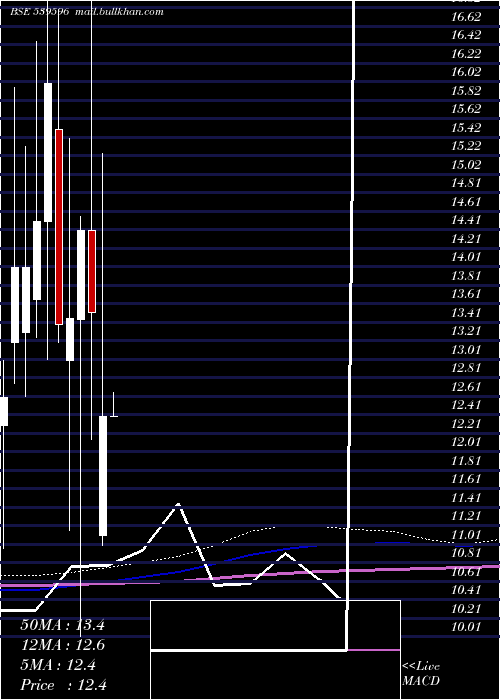Screen dimensions: 500x700
Task: Click the 14.61 price axis label
Action: [467, 202]
